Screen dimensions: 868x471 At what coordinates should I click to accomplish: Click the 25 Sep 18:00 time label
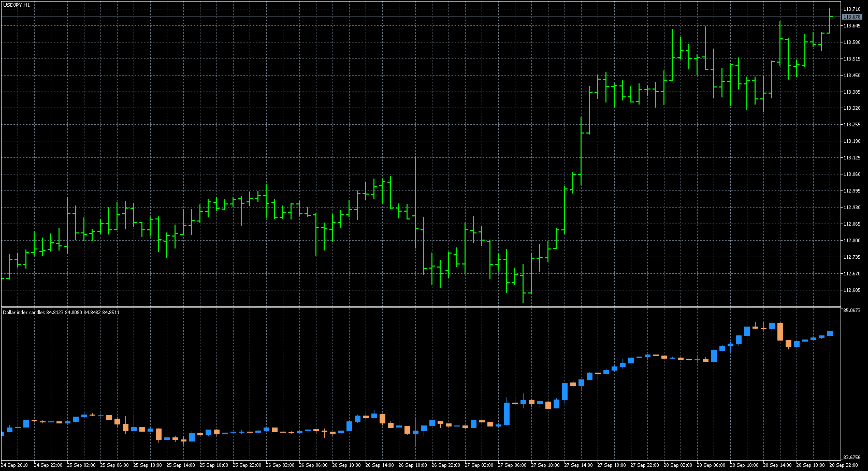pyautogui.click(x=214, y=465)
